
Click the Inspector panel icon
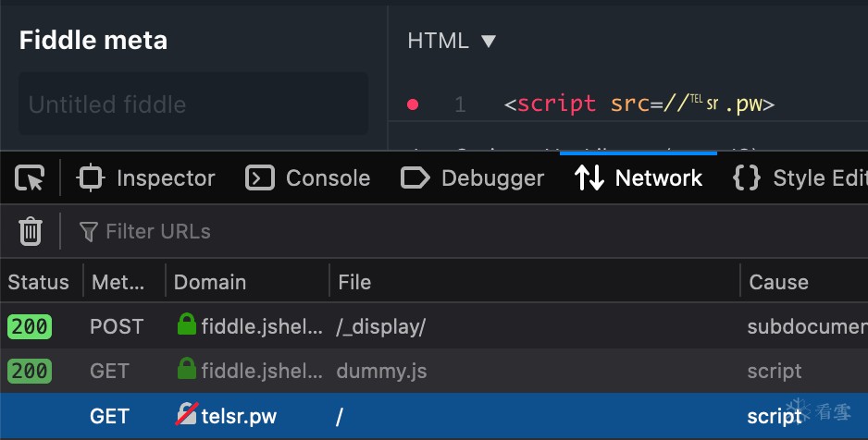(x=91, y=178)
